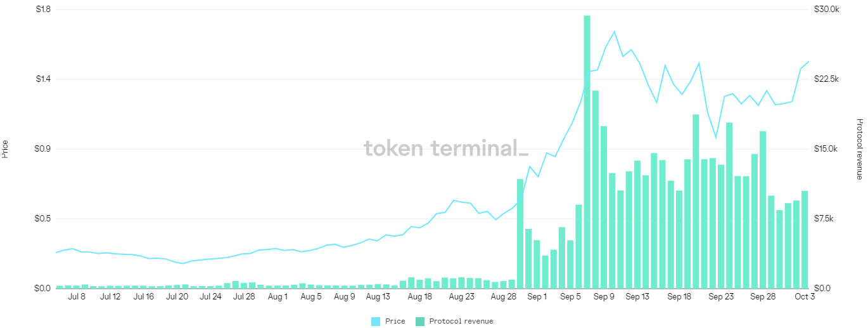Click the token terminal watermark logo
868x328 pixels.
pyautogui.click(x=445, y=148)
